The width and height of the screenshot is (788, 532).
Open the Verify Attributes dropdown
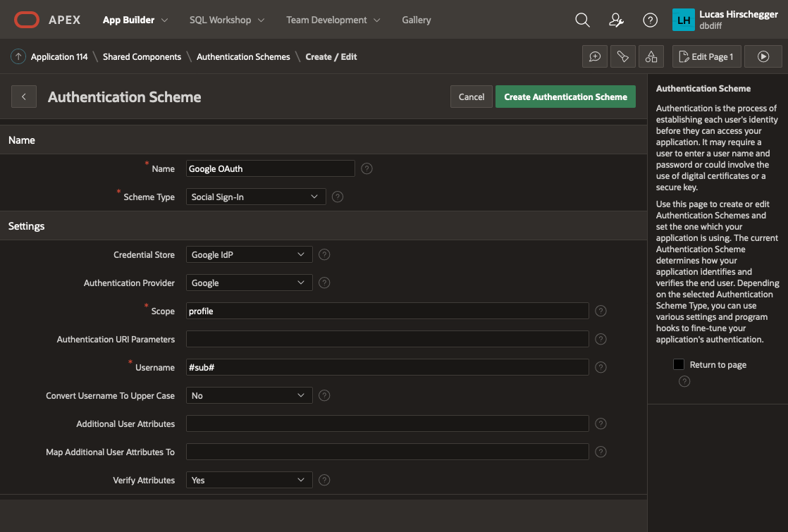click(x=248, y=480)
